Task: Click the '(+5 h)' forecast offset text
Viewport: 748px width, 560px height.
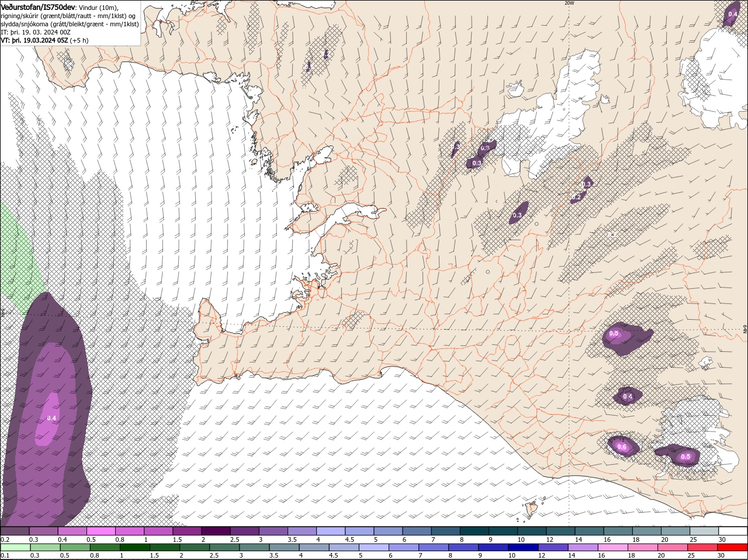Action: (x=79, y=40)
